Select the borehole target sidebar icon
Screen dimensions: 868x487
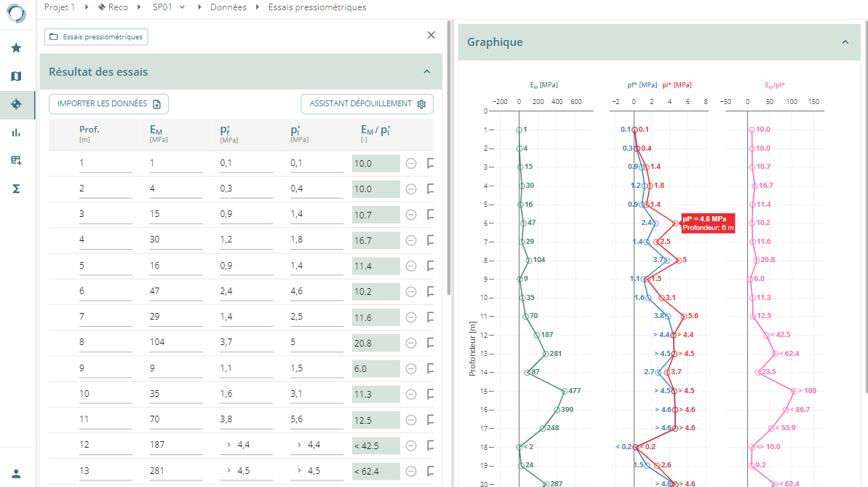[x=16, y=104]
